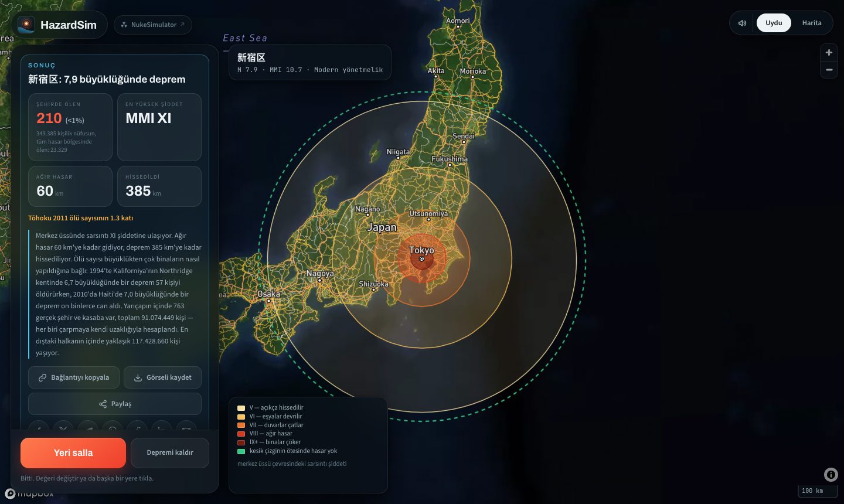This screenshot has width=844, height=504.
Task: Click the Tokyo city label
Action: pyautogui.click(x=421, y=250)
